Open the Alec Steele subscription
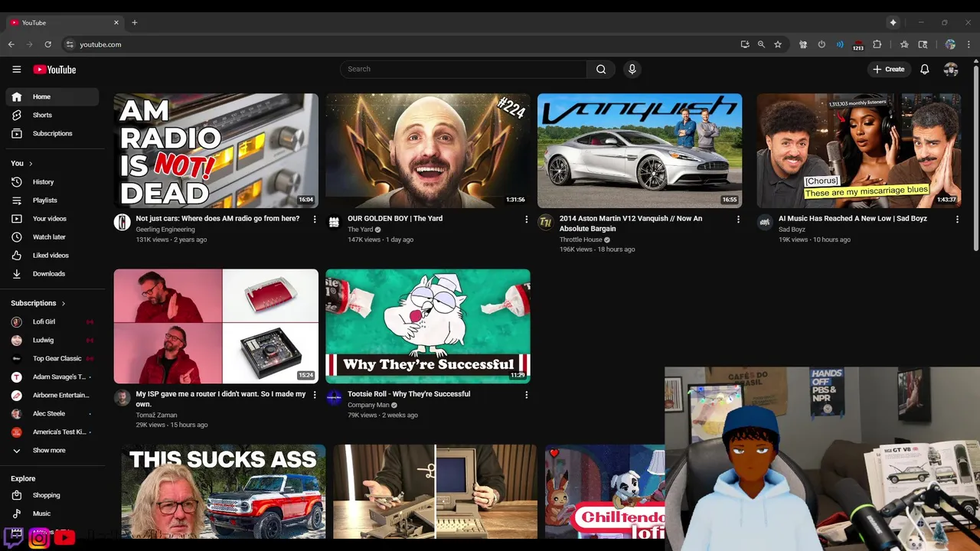 (52, 414)
